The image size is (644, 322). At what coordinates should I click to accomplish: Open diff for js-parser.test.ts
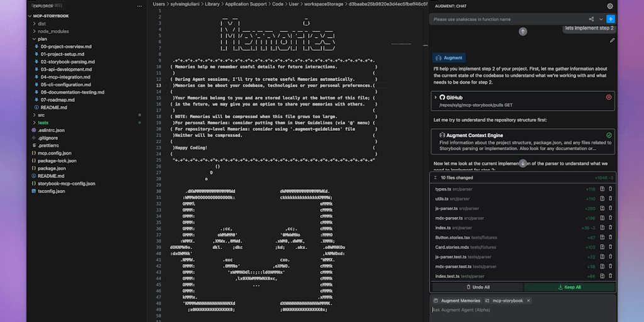602,257
